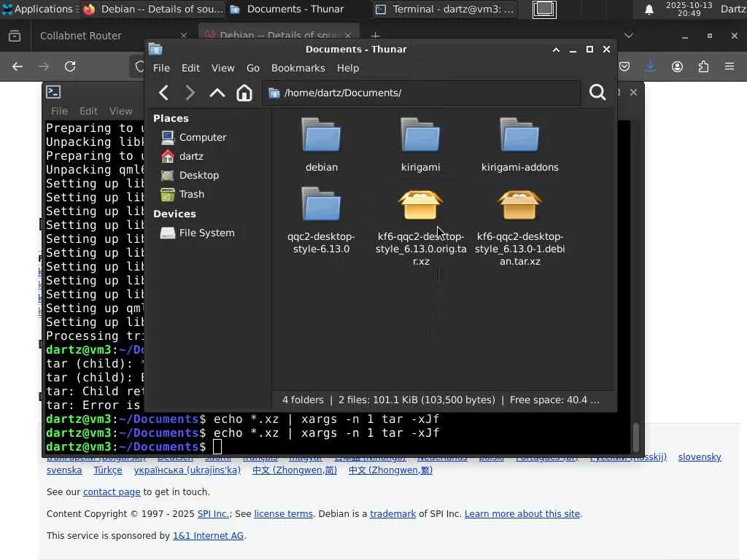747x560 pixels.
Task: Go back in Thunar navigation
Action: tap(163, 93)
